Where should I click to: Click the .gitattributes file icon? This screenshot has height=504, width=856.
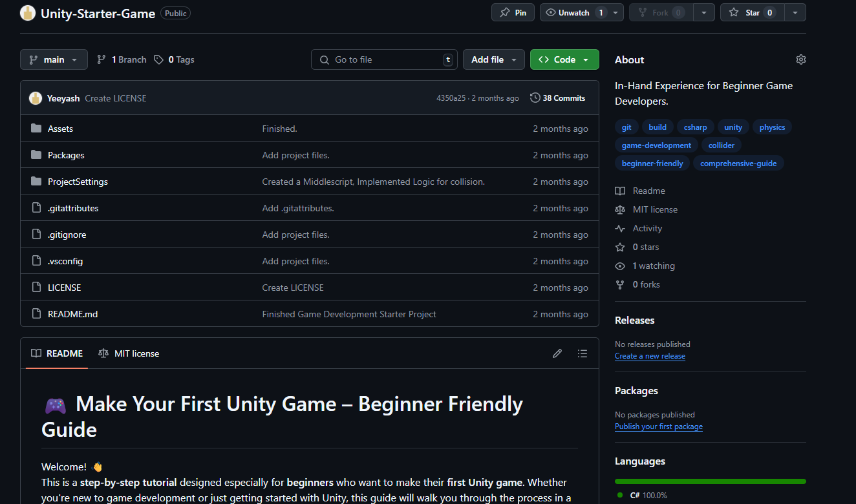[x=36, y=208]
